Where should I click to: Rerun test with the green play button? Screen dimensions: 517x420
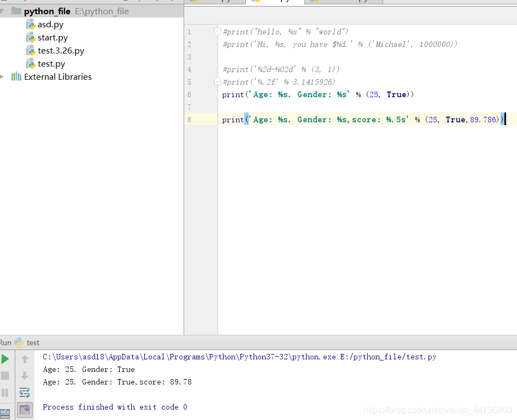[x=5, y=359]
